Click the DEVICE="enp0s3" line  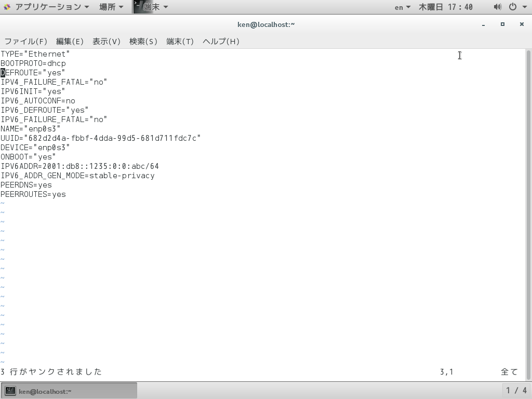click(x=35, y=148)
